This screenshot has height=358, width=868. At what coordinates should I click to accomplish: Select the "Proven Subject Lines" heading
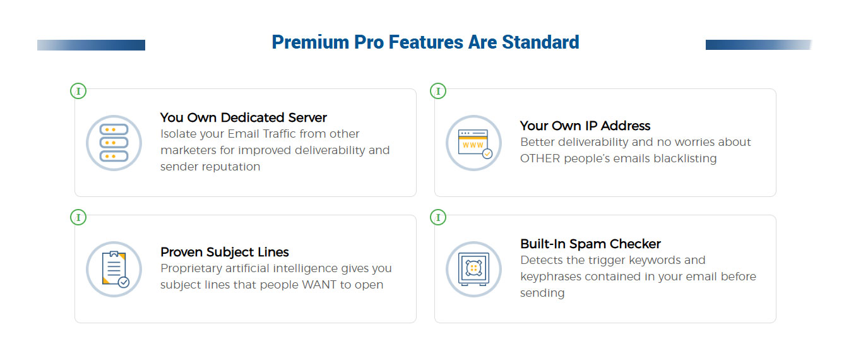(x=225, y=252)
